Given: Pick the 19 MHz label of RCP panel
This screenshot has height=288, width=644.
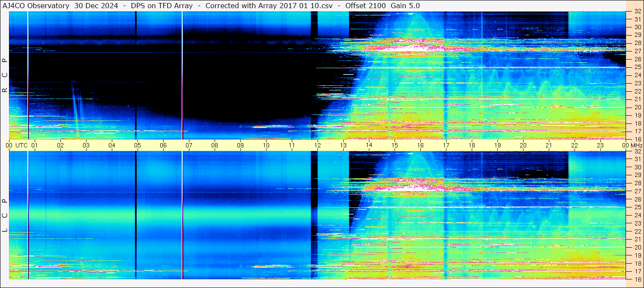Looking at the screenshot, I should (637, 115).
